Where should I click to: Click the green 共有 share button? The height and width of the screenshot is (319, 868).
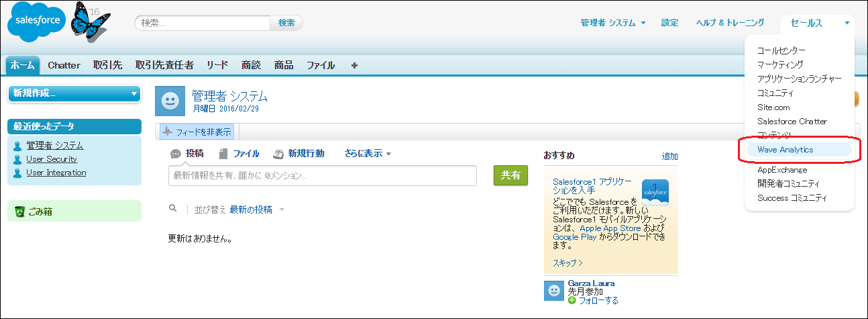(510, 175)
